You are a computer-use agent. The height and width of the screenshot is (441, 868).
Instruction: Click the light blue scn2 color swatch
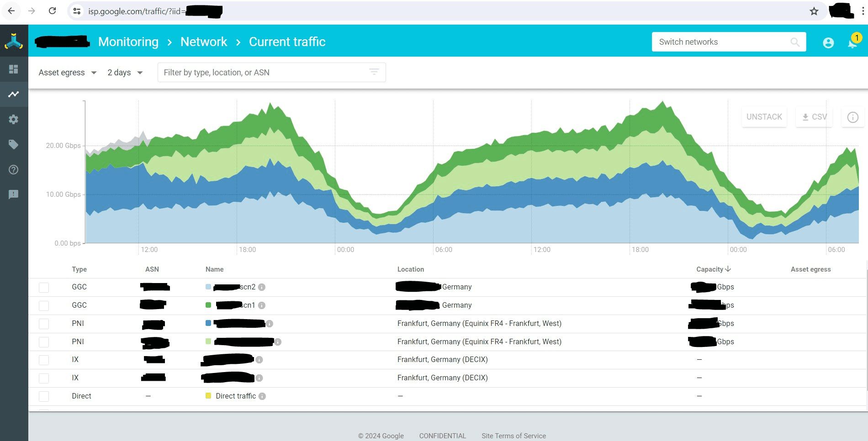208,287
